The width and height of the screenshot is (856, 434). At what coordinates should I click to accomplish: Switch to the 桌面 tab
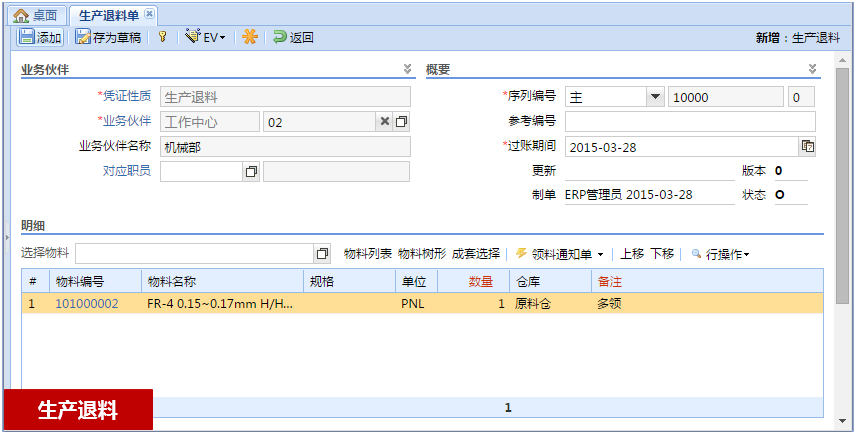click(x=35, y=15)
